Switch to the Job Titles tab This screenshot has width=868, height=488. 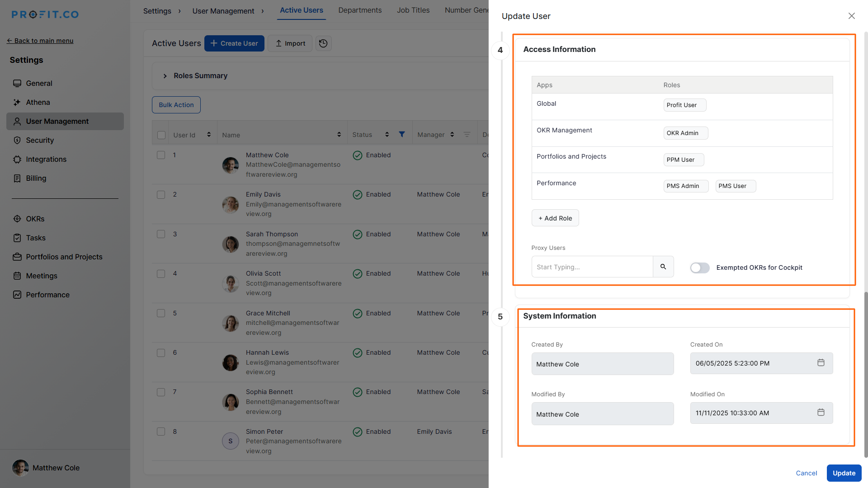coord(413,10)
